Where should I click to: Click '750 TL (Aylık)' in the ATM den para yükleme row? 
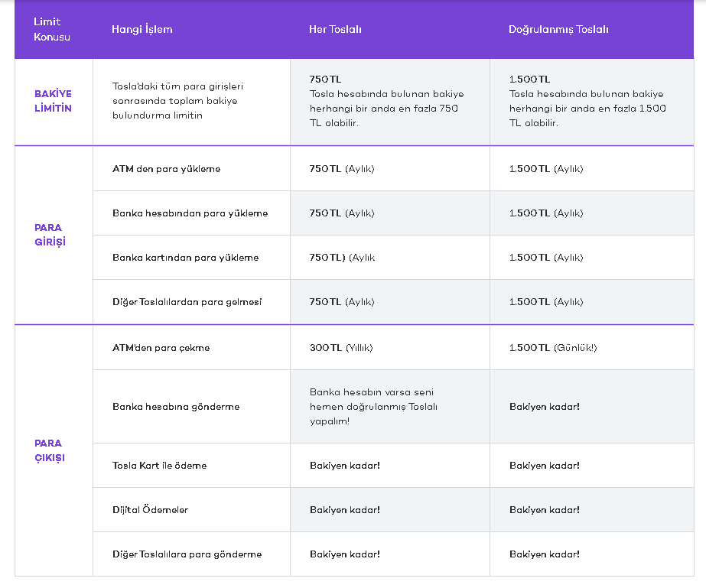342,169
